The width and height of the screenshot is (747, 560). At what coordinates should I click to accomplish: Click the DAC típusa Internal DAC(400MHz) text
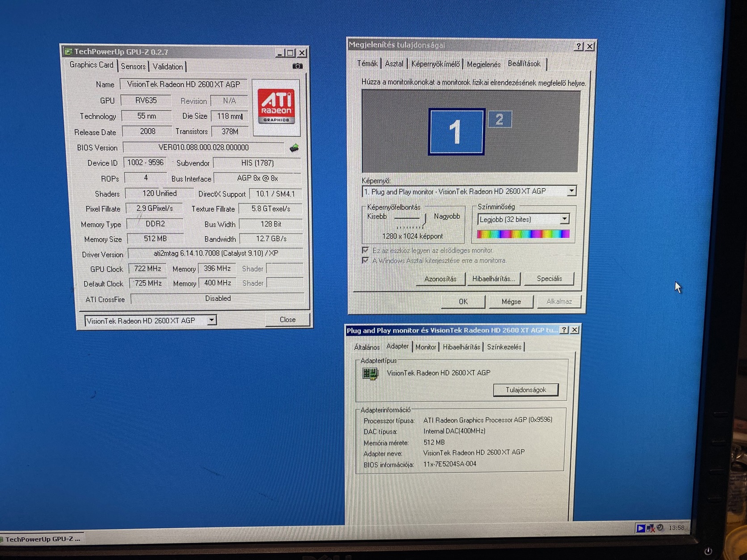454,431
